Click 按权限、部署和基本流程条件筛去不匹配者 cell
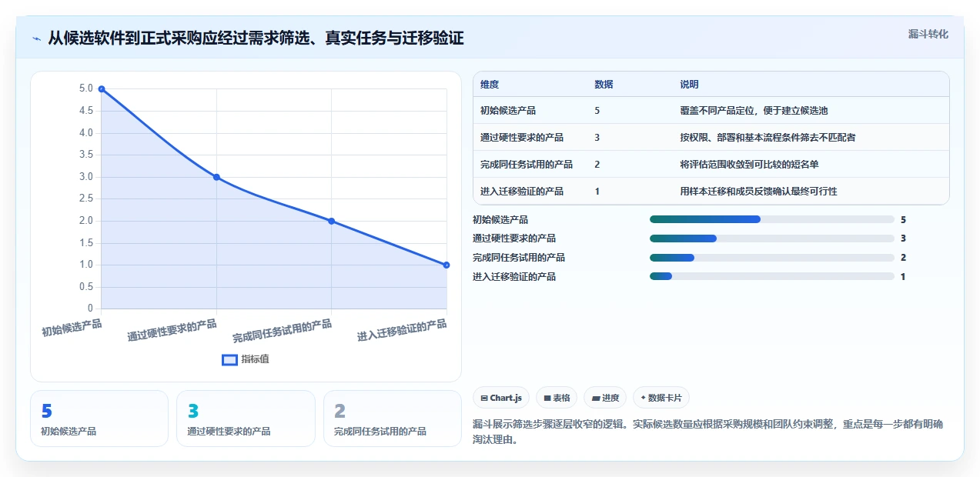980x477 pixels. [768, 138]
